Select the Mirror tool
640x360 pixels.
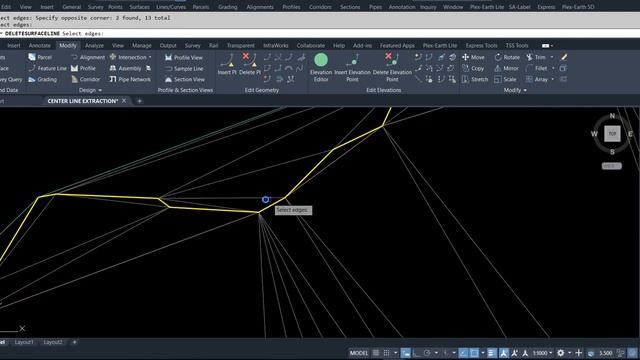[x=506, y=68]
